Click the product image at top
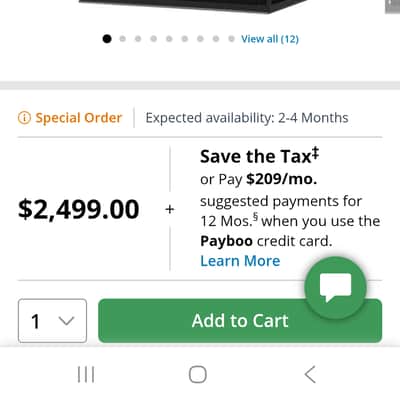 193,7
